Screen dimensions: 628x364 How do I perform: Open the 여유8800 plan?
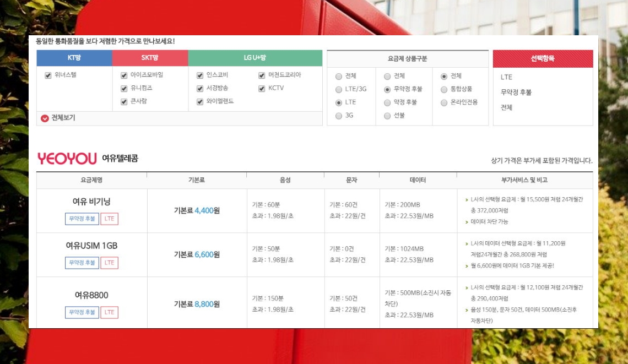pos(91,295)
